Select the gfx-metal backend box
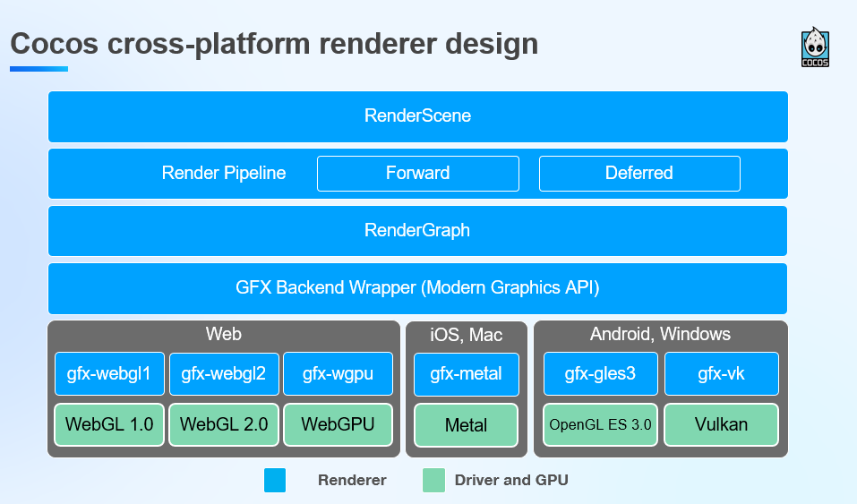Viewport: 857px width, 504px height. (467, 374)
